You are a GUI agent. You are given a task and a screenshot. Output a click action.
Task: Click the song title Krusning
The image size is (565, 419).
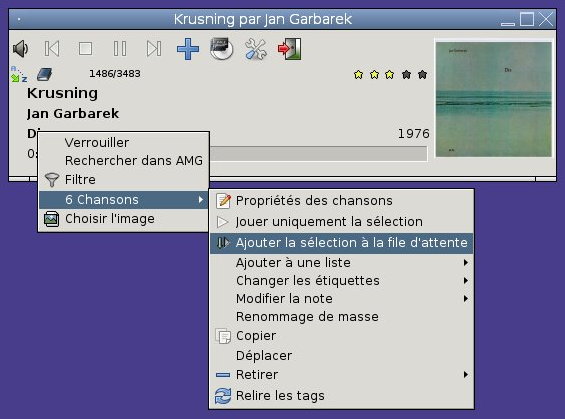coord(62,93)
